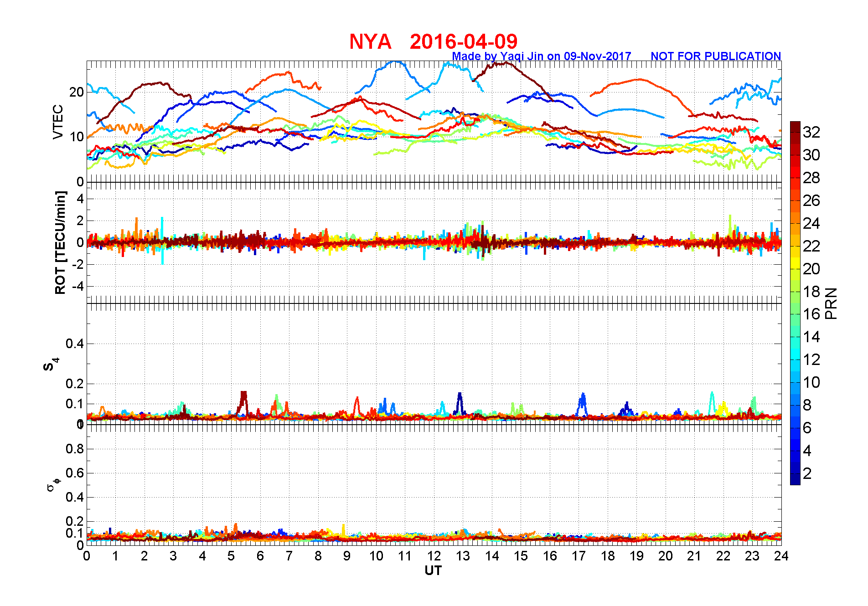Click VTEC axis tick label '20'
This screenshot has width=868, height=606.
tap(77, 92)
